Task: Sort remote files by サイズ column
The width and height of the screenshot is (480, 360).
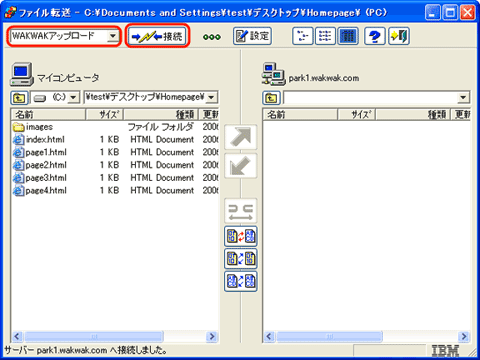Action: [357, 115]
